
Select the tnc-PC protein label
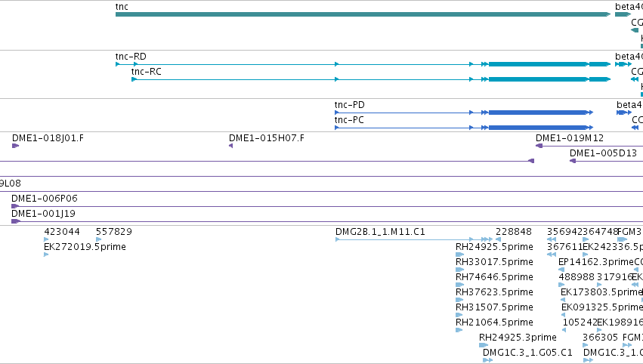349,119
